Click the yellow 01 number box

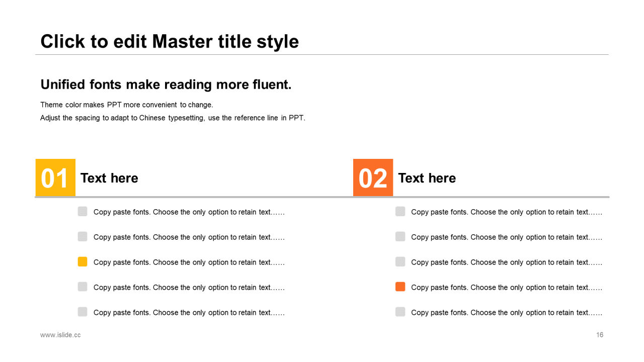coord(55,177)
